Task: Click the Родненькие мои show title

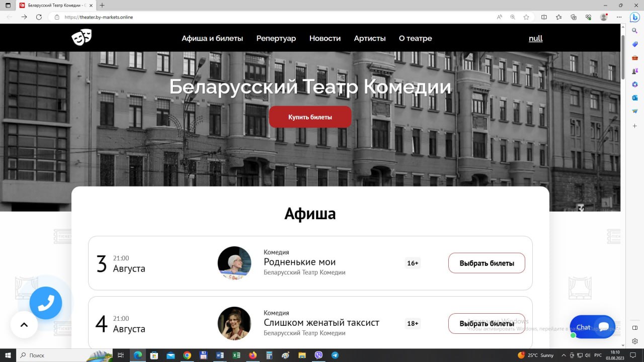Action: pyautogui.click(x=300, y=262)
